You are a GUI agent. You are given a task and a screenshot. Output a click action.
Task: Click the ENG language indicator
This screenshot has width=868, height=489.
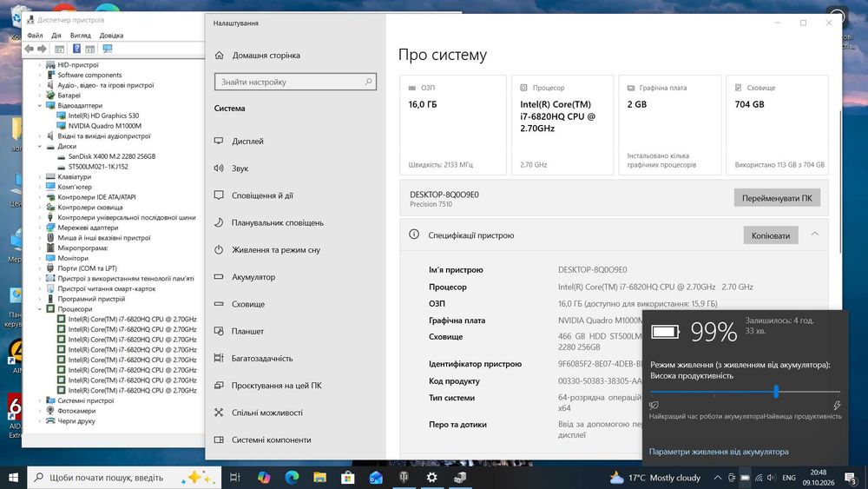coord(789,478)
